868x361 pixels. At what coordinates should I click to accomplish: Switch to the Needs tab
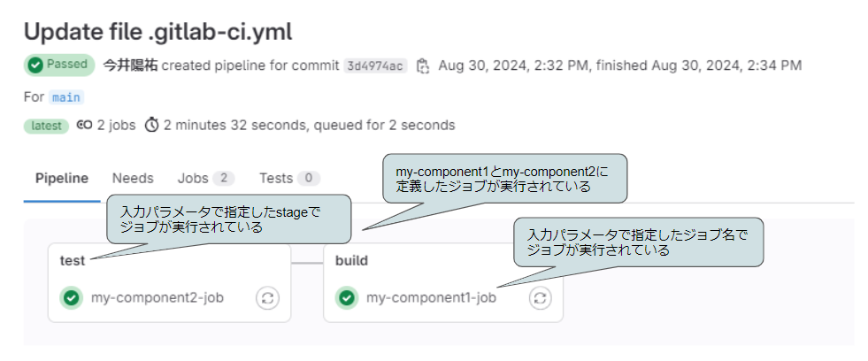(x=133, y=178)
